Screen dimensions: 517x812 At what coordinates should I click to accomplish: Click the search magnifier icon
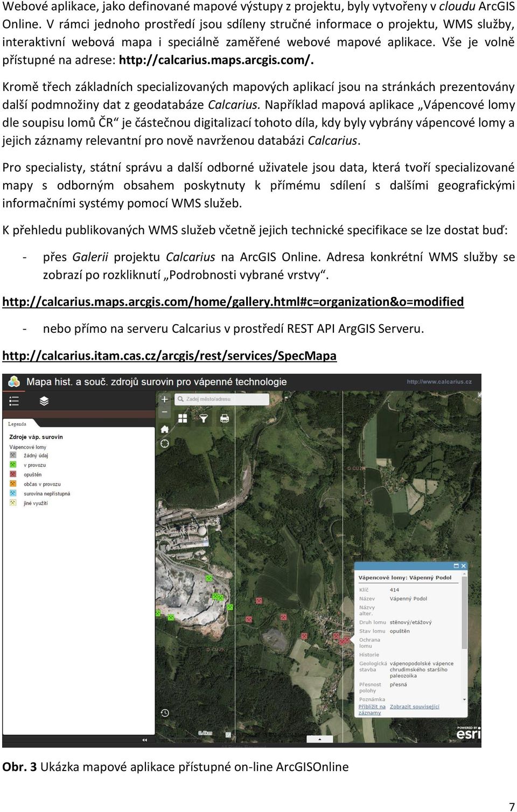[x=181, y=400]
